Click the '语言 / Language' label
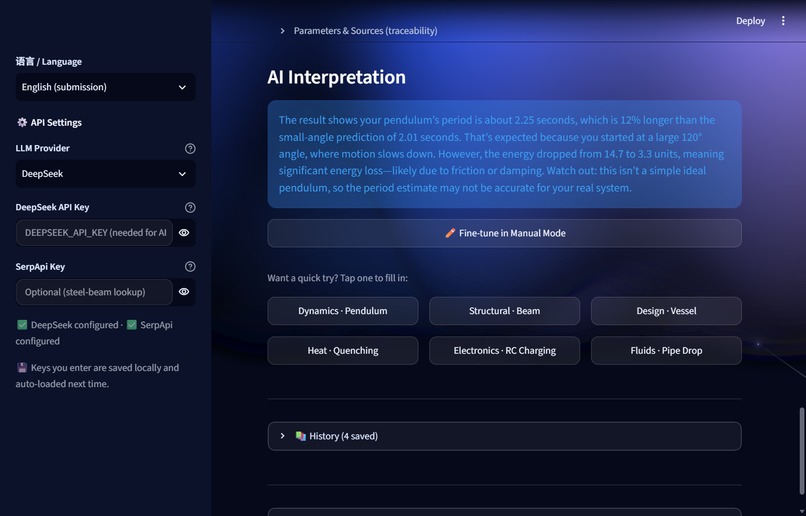 (48, 62)
